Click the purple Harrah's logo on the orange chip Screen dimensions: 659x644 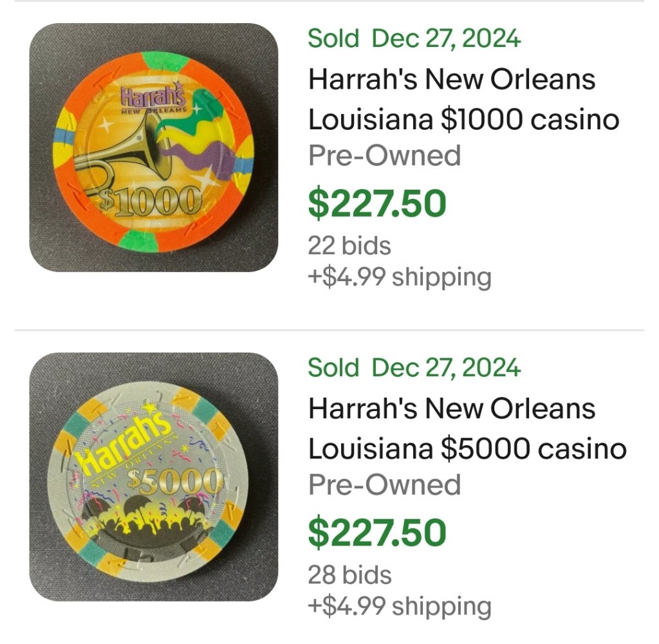click(154, 99)
